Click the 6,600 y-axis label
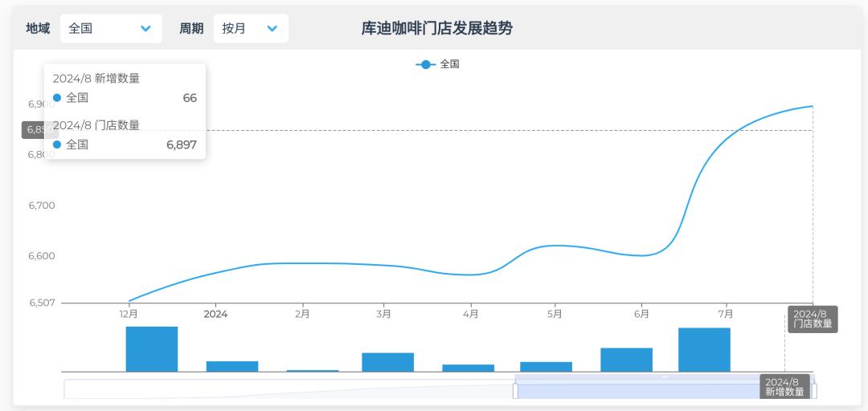 point(42,256)
